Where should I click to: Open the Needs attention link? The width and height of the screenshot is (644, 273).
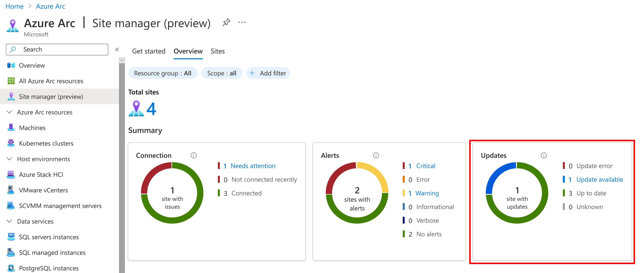pos(253,166)
